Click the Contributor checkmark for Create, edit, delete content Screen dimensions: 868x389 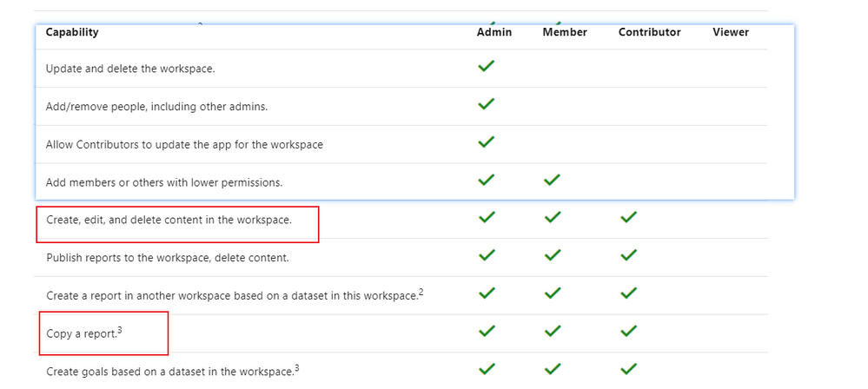(629, 217)
